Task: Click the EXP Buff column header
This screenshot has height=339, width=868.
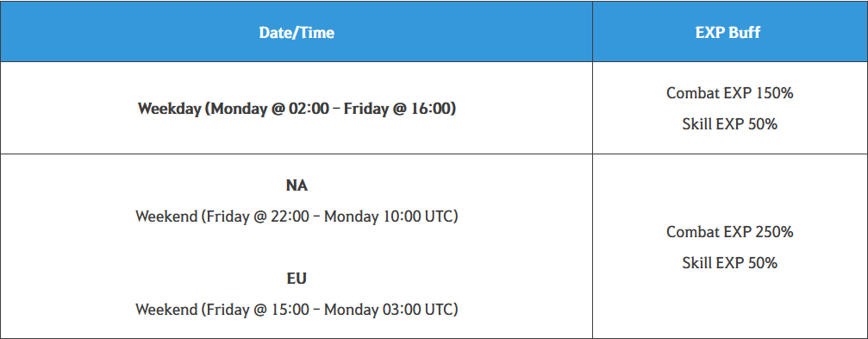Action: pos(727,33)
